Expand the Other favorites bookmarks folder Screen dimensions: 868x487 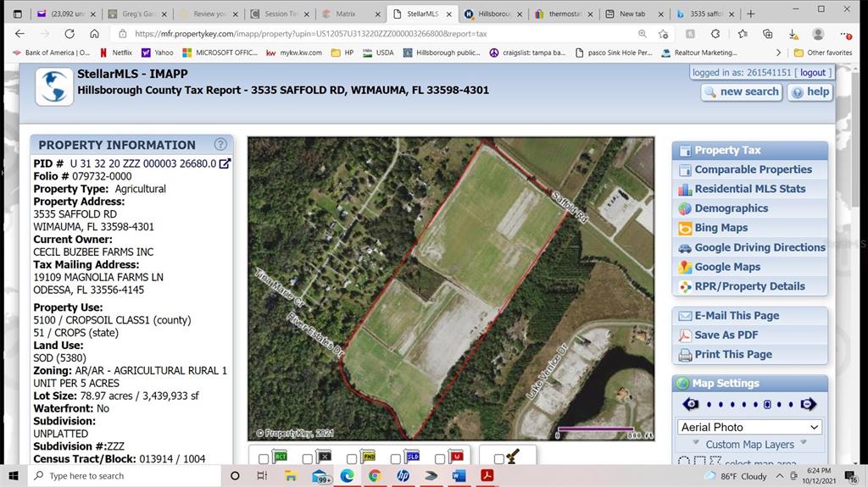pyautogui.click(x=822, y=53)
